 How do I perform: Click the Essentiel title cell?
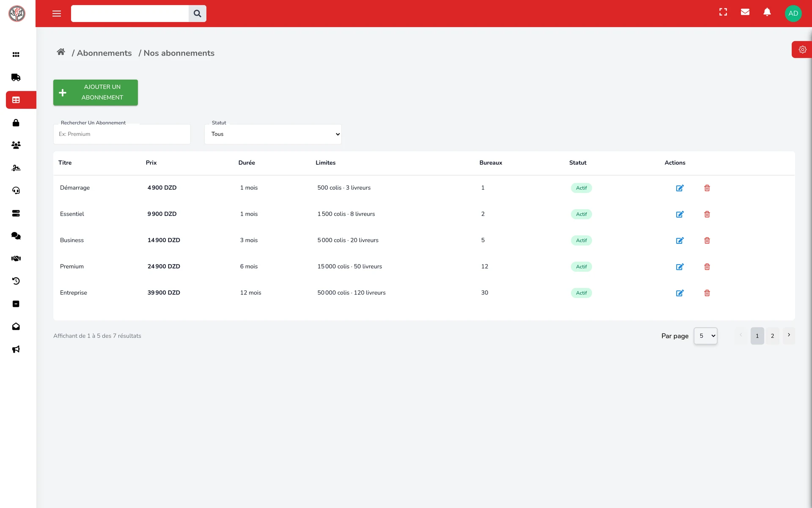[72, 214]
